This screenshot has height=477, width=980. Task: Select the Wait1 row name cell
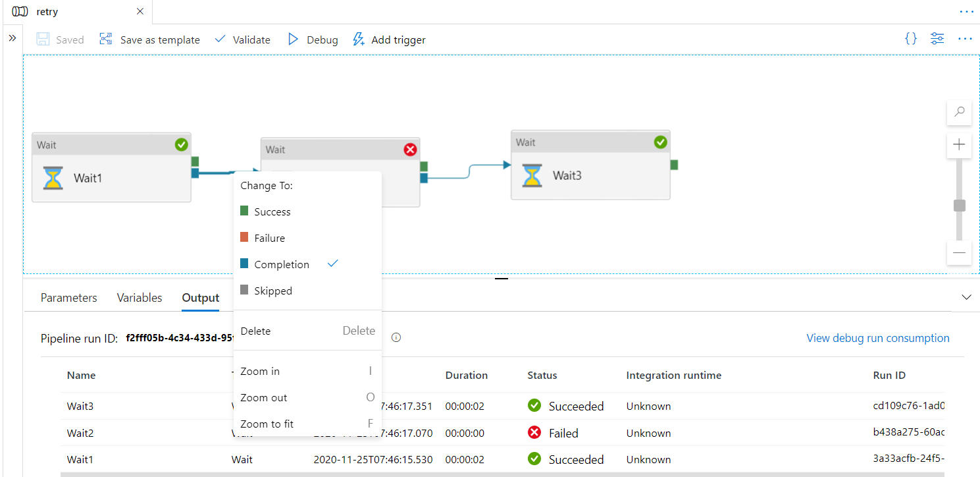click(x=80, y=459)
